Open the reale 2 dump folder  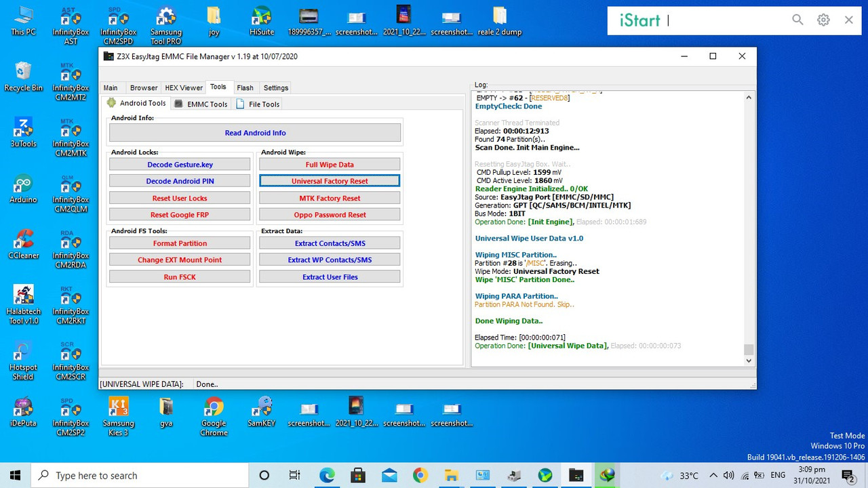click(x=500, y=21)
